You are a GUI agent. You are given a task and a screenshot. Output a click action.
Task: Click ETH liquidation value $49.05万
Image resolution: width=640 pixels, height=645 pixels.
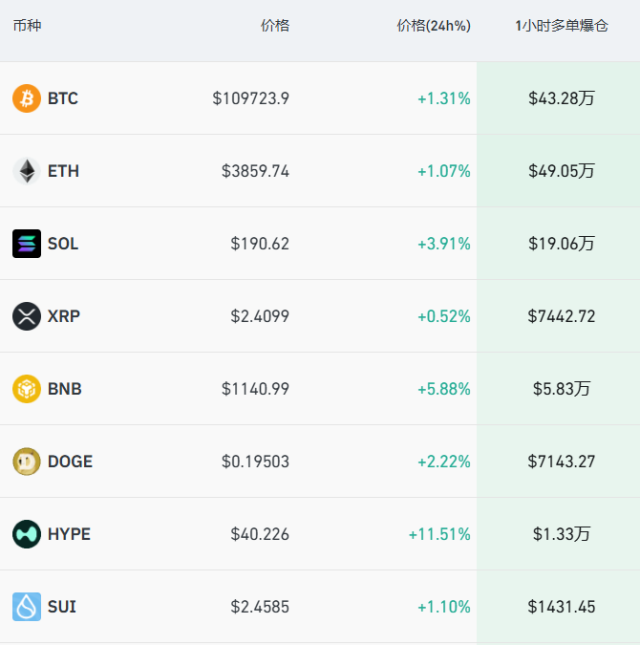point(561,171)
